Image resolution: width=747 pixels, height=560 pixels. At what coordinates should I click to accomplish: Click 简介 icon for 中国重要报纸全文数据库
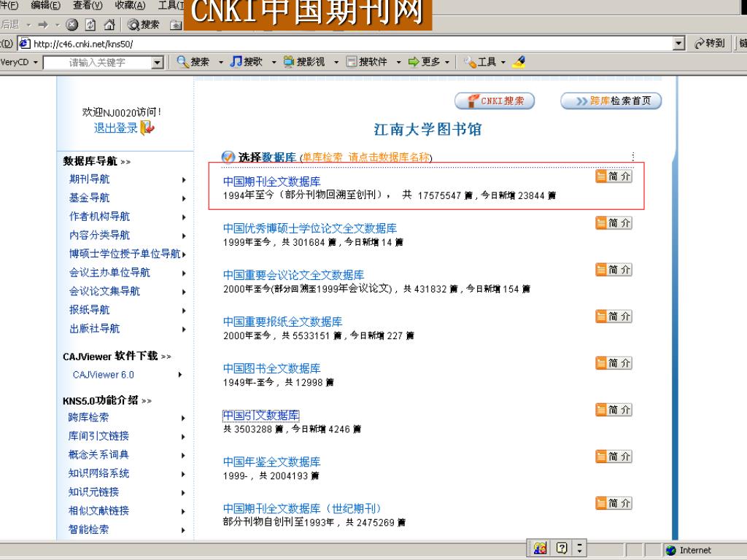pyautogui.click(x=614, y=316)
